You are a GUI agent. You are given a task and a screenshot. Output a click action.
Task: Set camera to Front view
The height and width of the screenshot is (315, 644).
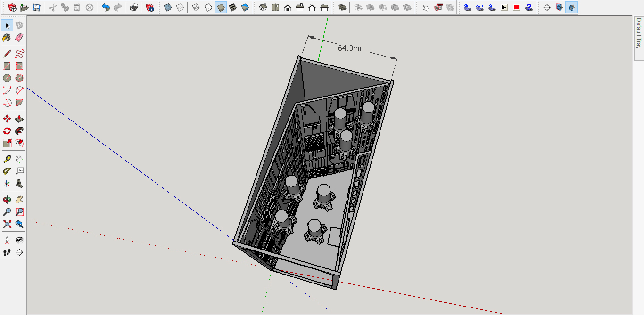(x=288, y=8)
